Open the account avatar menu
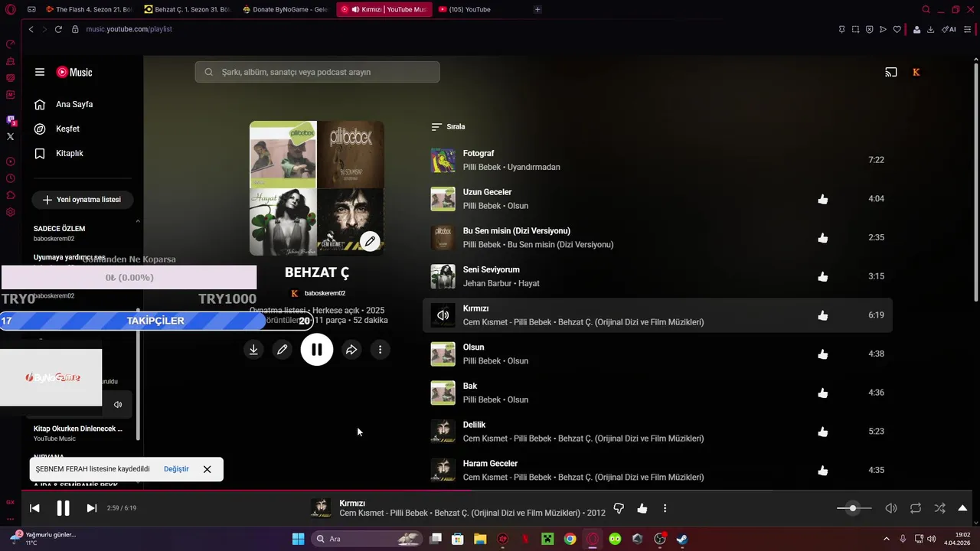The width and height of the screenshot is (980, 551). pyautogui.click(x=916, y=72)
